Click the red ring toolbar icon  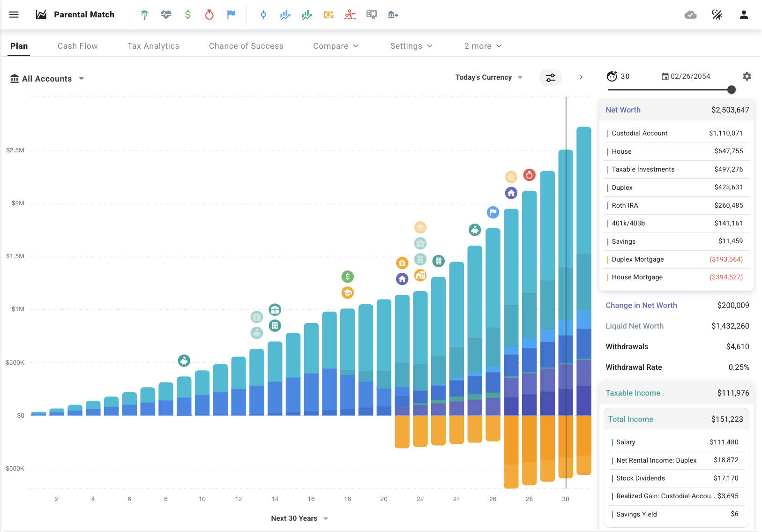click(x=209, y=15)
